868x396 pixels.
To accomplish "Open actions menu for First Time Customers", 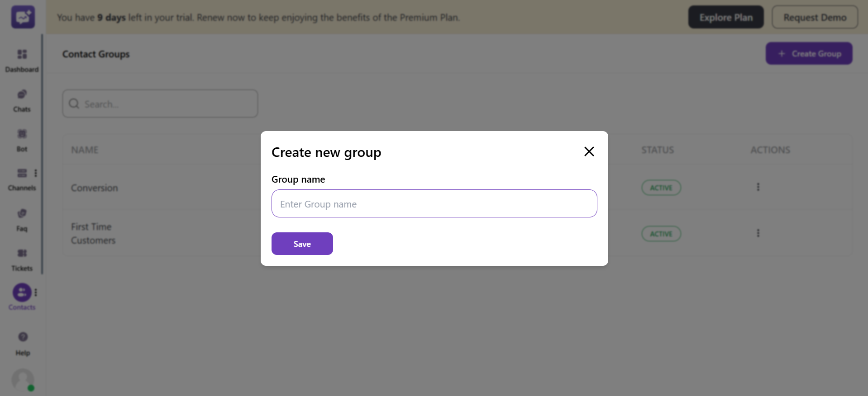I will pos(758,233).
